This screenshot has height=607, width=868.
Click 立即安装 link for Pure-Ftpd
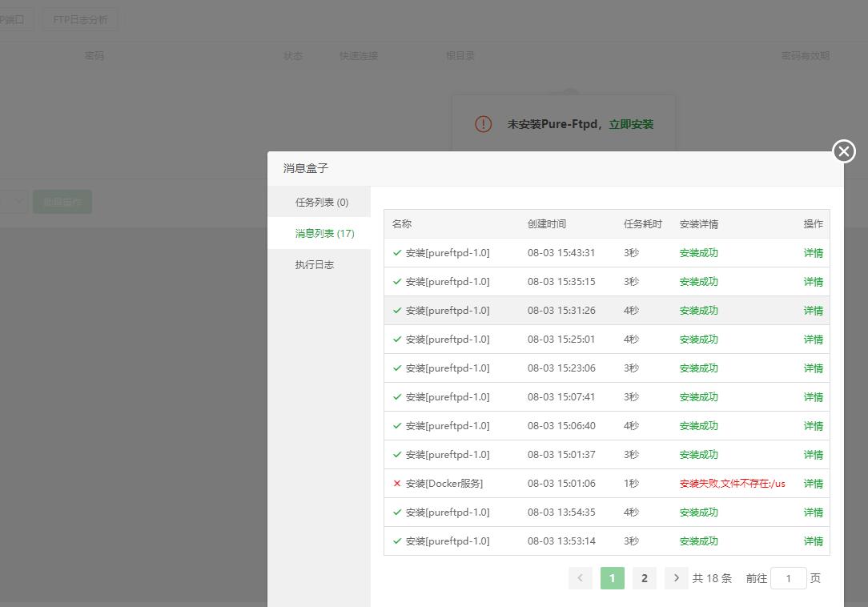point(631,124)
